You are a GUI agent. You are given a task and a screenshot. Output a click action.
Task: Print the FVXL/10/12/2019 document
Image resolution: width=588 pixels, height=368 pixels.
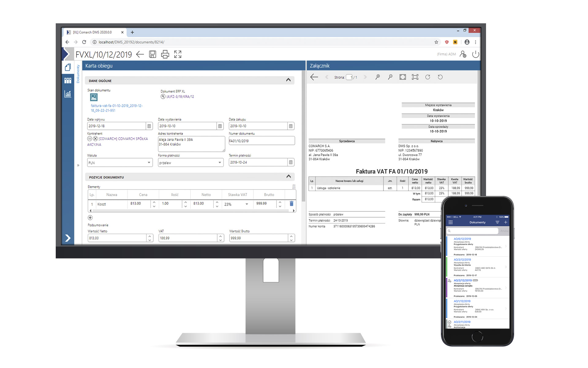tap(165, 54)
